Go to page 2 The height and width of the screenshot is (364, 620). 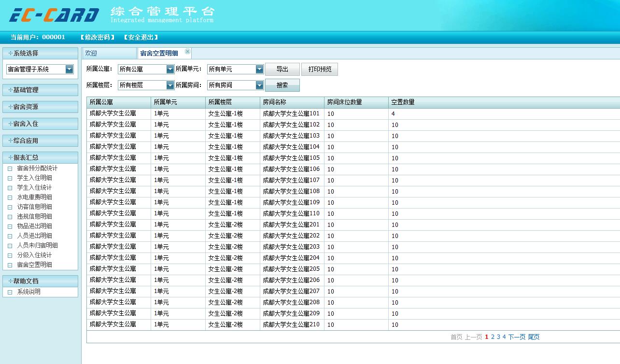(x=493, y=337)
